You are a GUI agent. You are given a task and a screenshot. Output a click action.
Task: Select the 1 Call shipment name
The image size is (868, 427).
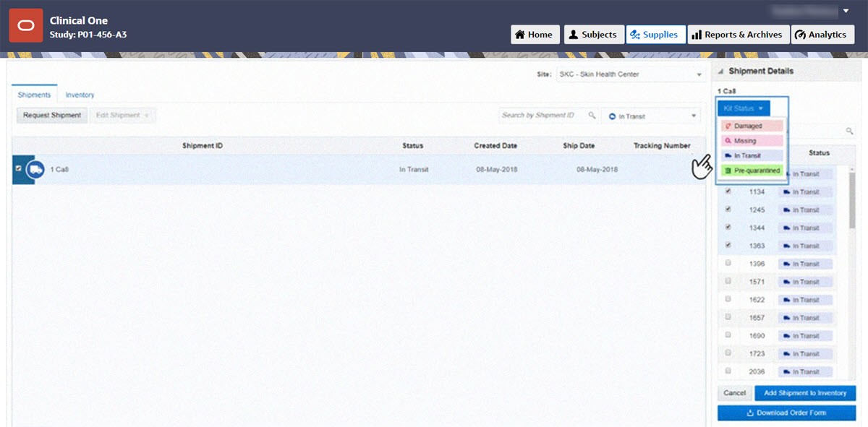click(59, 170)
